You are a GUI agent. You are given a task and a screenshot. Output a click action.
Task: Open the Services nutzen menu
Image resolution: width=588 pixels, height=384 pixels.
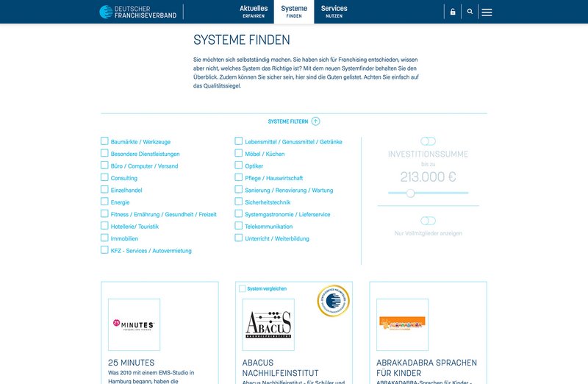tap(334, 12)
